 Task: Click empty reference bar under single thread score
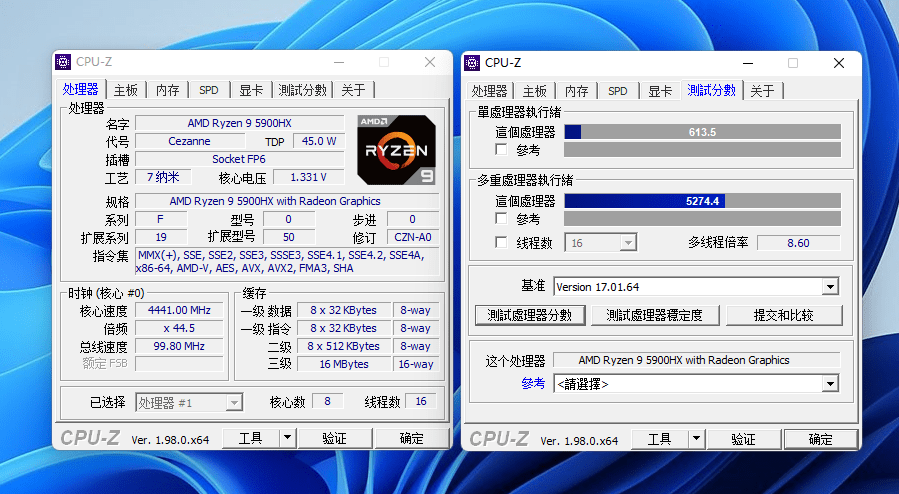pyautogui.click(x=702, y=150)
